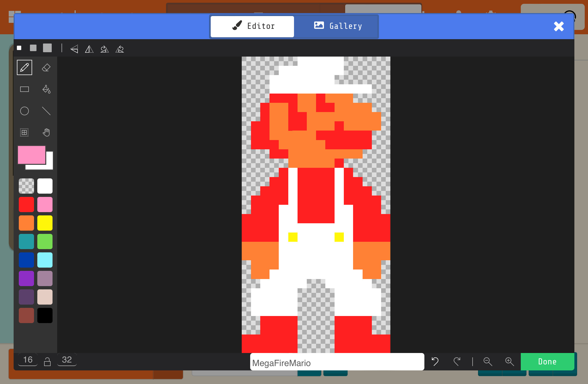Screen dimensions: 588x384
Task: Rotate the sprite counterclockwise
Action: pyautogui.click(x=120, y=49)
